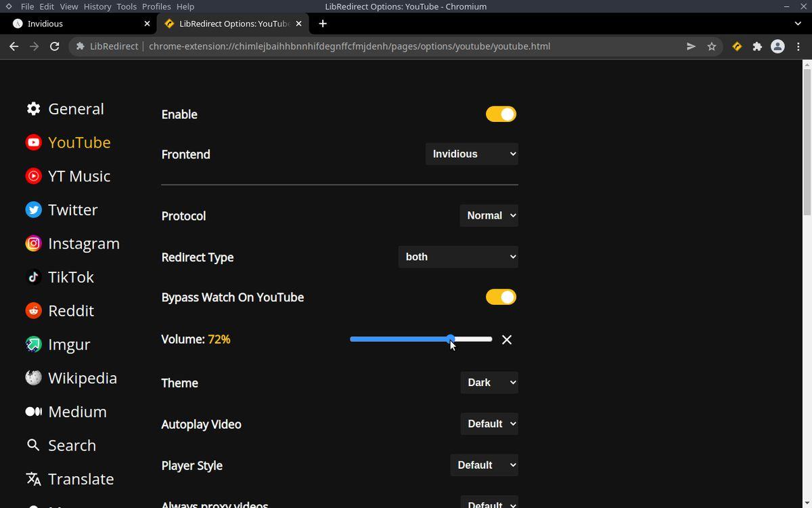The height and width of the screenshot is (508, 812).
Task: Open the Redirect Type dropdown
Action: (x=458, y=257)
